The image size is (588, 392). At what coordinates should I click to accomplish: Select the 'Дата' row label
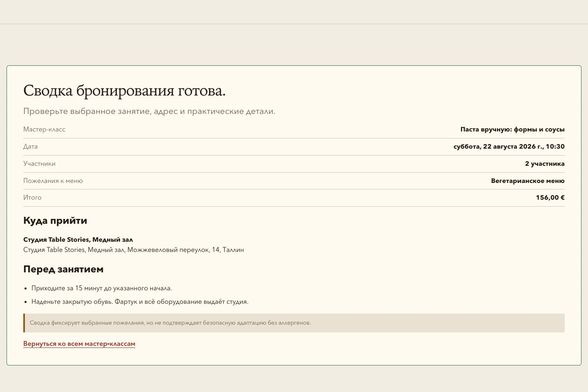[x=31, y=147]
